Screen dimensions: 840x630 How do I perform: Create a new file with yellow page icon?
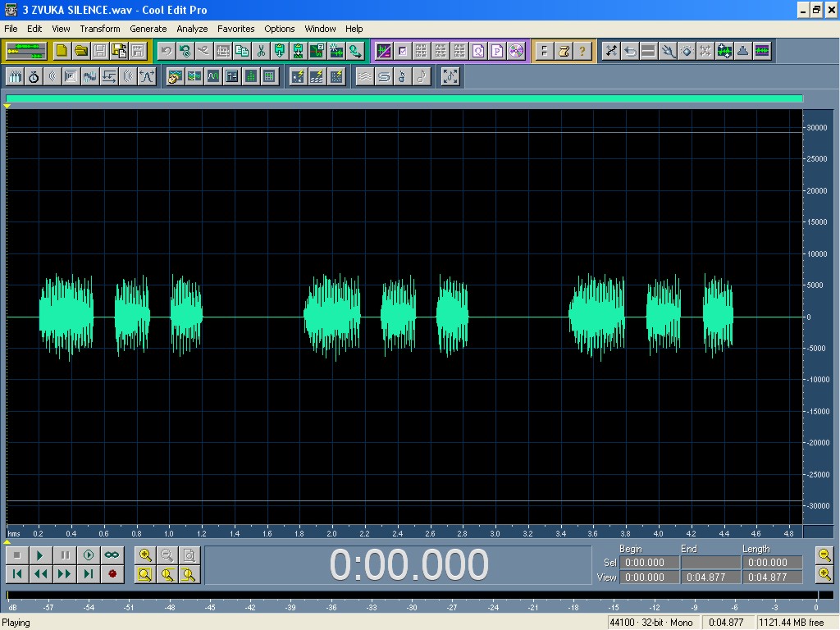[62, 51]
